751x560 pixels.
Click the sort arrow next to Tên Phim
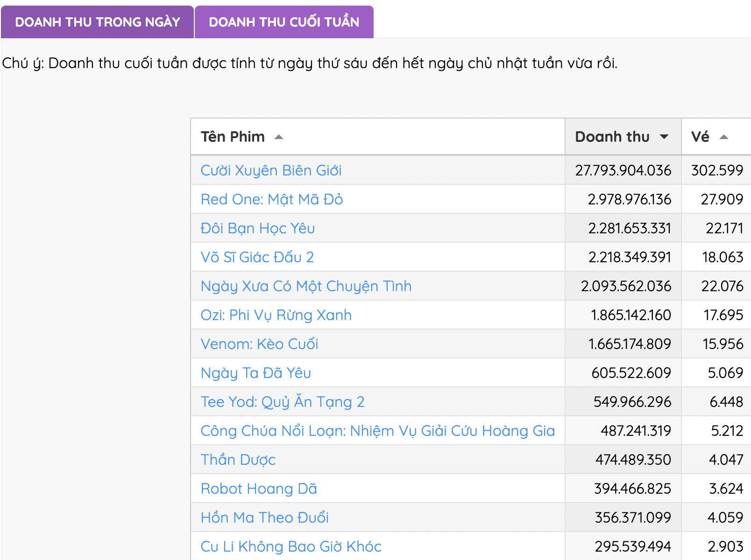coord(279,138)
